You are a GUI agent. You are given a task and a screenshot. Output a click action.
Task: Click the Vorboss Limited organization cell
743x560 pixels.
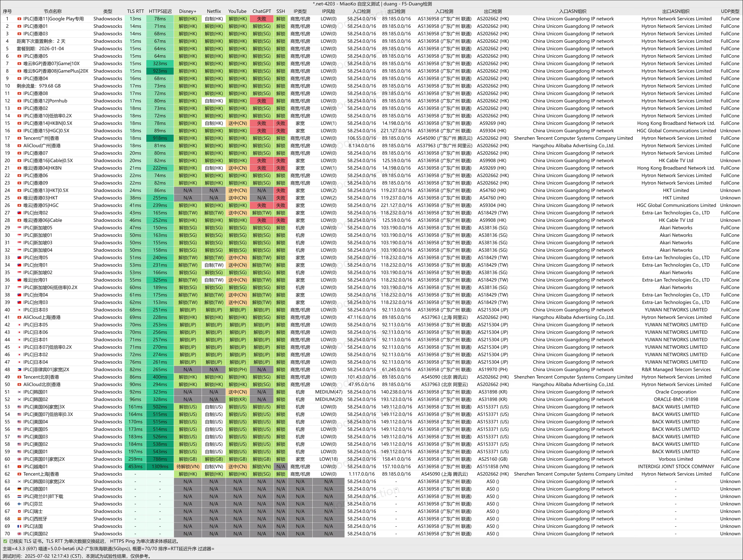pos(676,459)
